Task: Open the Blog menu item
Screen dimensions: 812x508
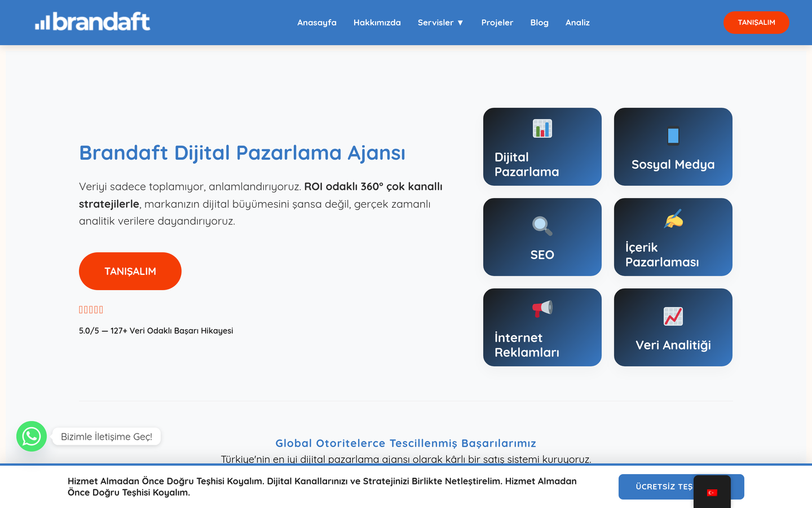Action: (539, 23)
